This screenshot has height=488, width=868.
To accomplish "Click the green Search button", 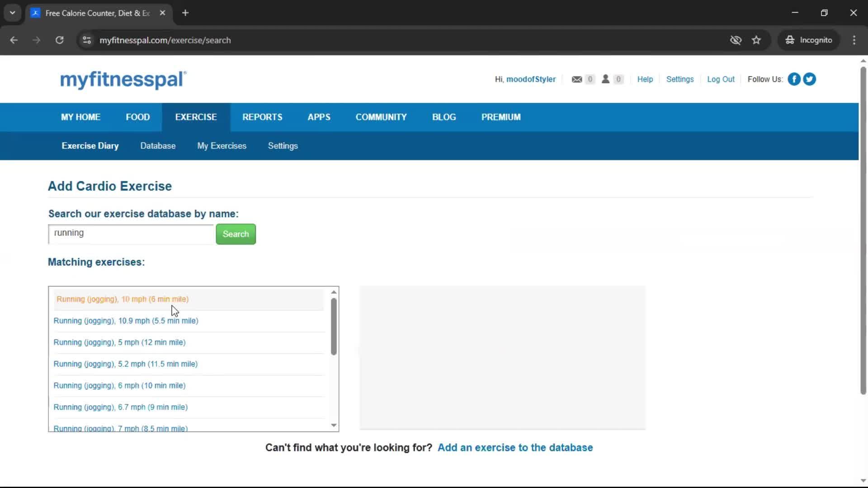I will [236, 234].
